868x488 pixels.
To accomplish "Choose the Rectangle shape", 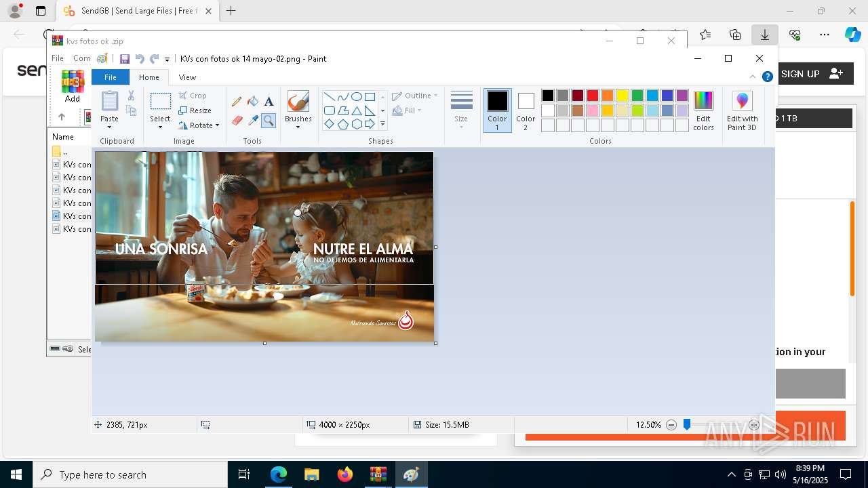I will [x=370, y=97].
